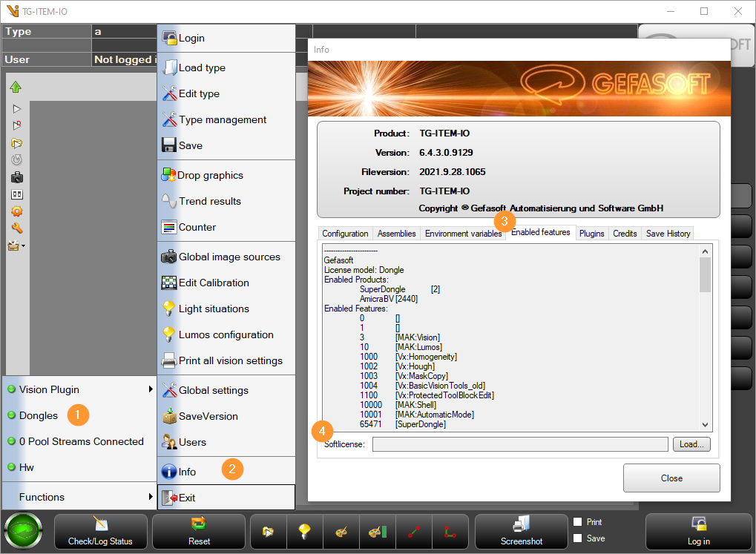Click the green up arrow icon in left toolbar
The width and height of the screenshot is (756, 554).
point(16,88)
